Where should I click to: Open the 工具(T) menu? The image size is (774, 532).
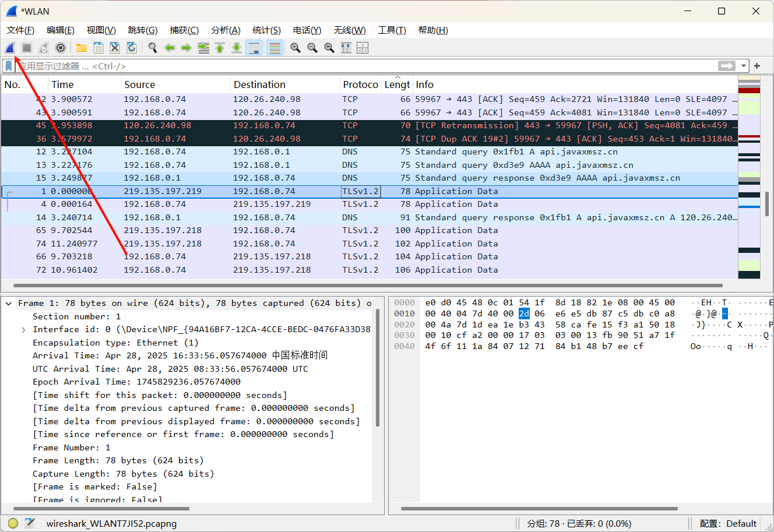[x=392, y=30]
